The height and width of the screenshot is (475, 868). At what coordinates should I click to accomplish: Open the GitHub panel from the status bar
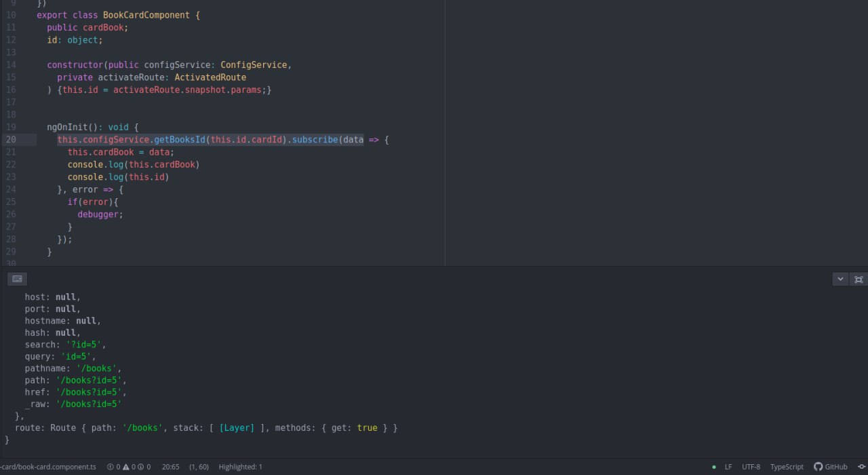[x=831, y=467]
